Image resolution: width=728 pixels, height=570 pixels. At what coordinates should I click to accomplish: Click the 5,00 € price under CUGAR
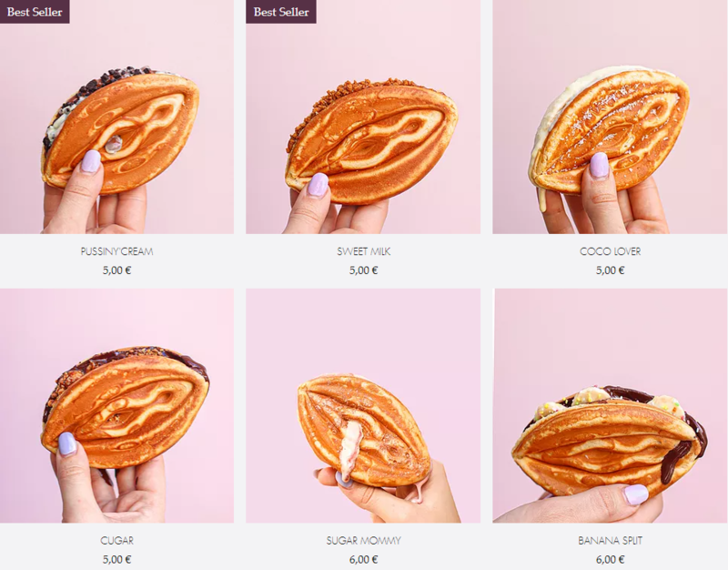(116, 559)
